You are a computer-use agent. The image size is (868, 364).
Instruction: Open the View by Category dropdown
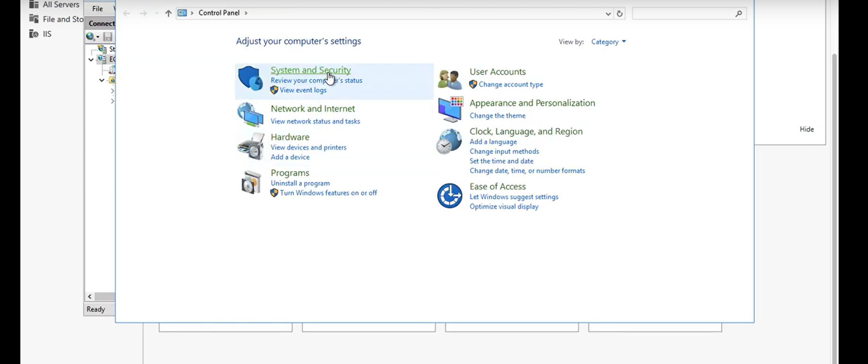tap(608, 42)
